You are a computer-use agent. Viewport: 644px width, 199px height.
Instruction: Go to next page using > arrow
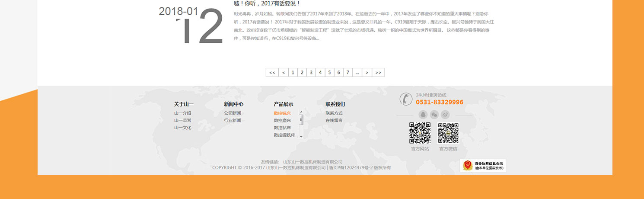click(367, 73)
